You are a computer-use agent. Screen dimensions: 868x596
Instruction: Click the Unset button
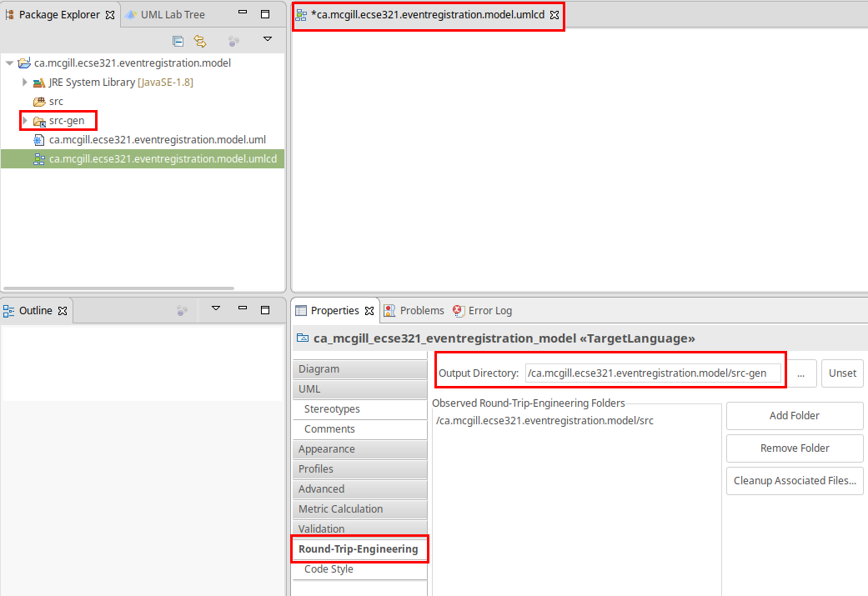[x=842, y=373]
